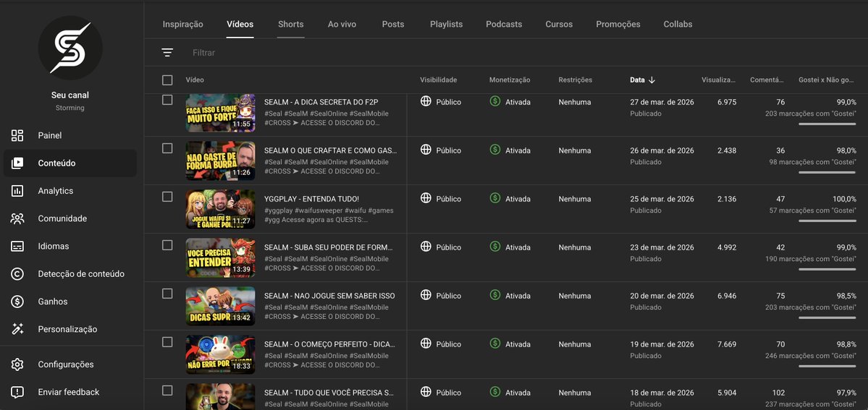Open thumbnail with 18:33 duration

pos(220,354)
